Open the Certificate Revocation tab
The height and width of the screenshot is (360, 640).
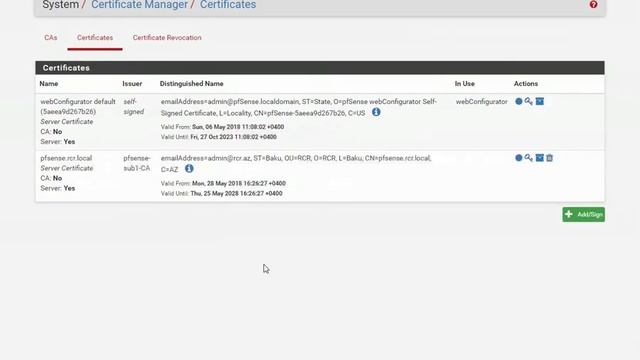167,38
